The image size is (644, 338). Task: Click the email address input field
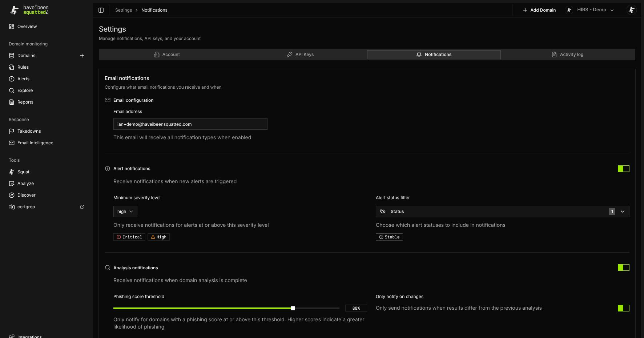click(190, 124)
